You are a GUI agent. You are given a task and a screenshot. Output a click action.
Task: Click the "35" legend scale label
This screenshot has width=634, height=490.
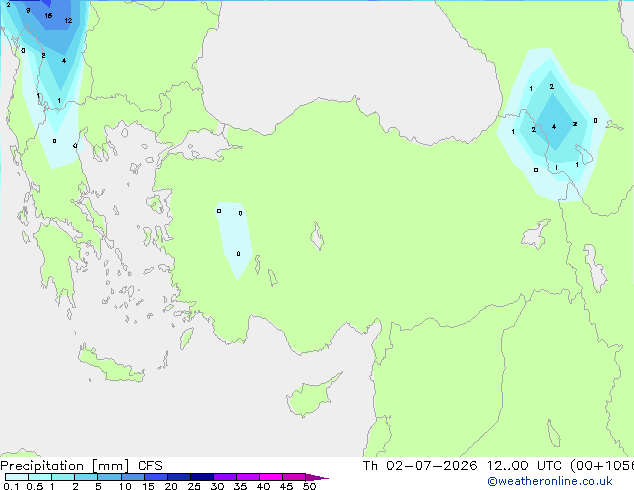(x=240, y=486)
